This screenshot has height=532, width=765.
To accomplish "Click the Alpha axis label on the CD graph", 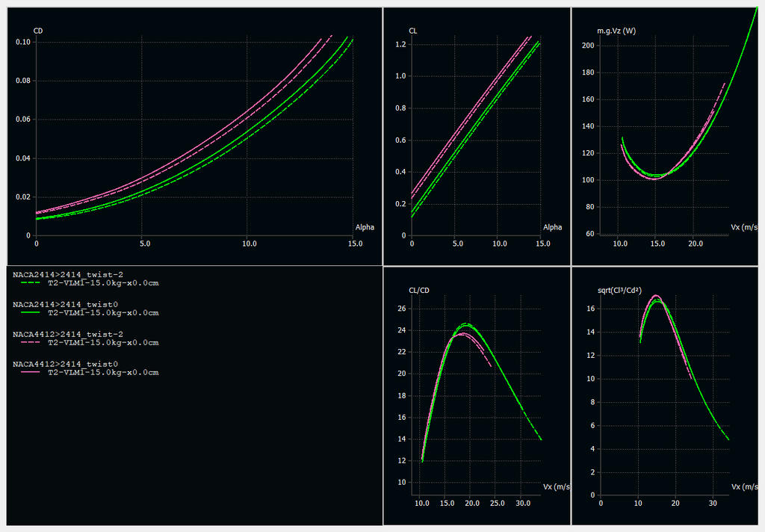I will pyautogui.click(x=365, y=227).
